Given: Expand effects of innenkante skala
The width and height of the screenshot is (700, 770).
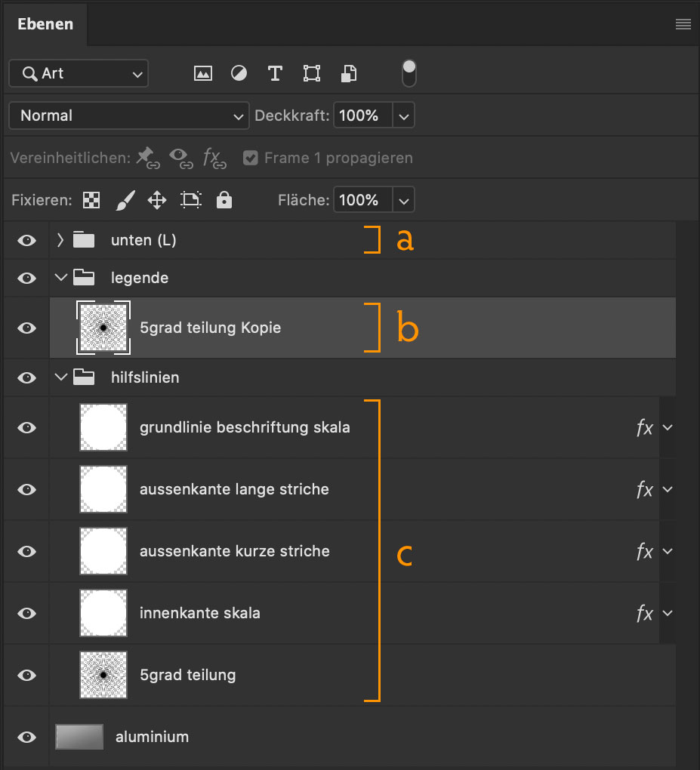Looking at the screenshot, I should click(668, 613).
